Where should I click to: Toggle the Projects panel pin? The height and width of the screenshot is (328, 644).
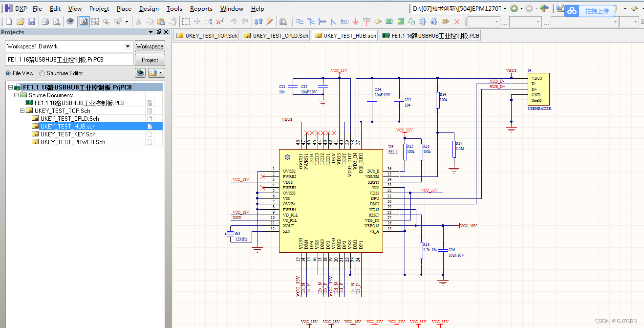[x=159, y=32]
